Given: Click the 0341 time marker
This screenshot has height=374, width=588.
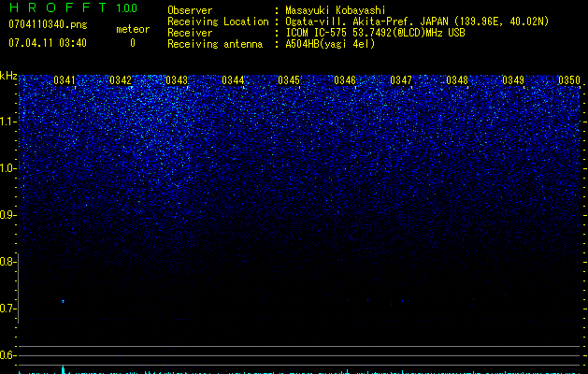Looking at the screenshot, I should (65, 80).
